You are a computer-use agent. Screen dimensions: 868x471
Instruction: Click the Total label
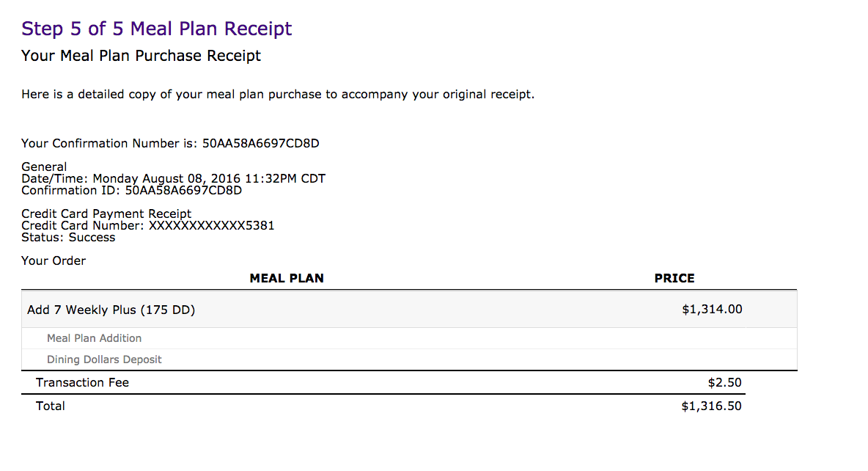[x=51, y=406]
